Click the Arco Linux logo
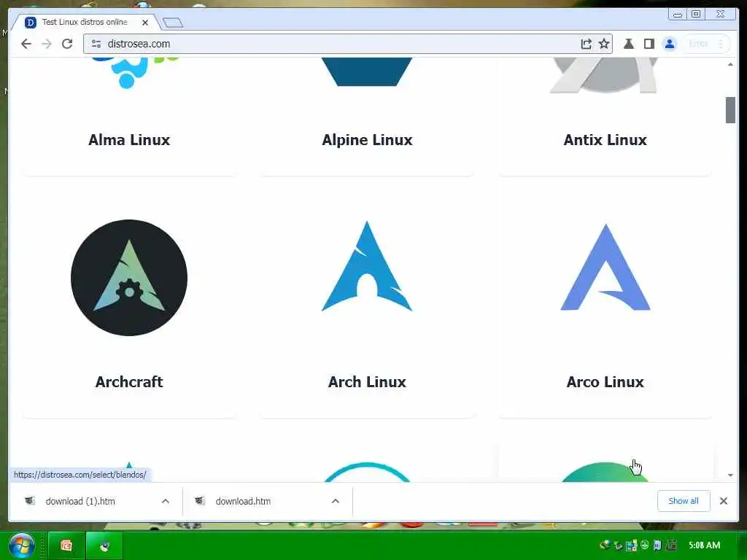The width and height of the screenshot is (747, 560). click(x=605, y=267)
